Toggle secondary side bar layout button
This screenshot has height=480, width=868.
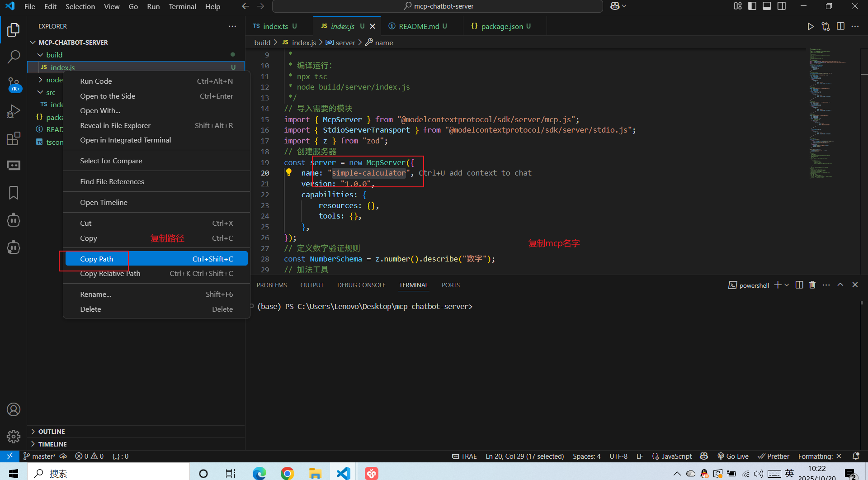[782, 6]
